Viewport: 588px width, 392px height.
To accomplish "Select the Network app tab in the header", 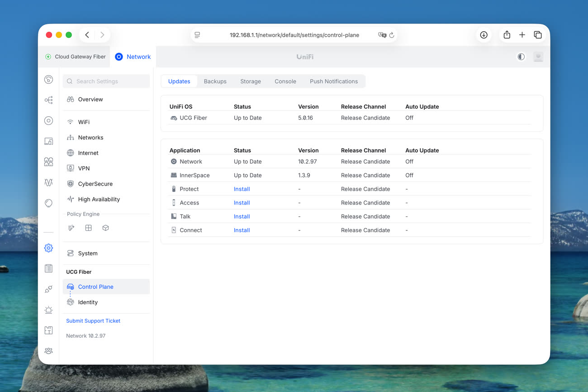I will (x=133, y=57).
